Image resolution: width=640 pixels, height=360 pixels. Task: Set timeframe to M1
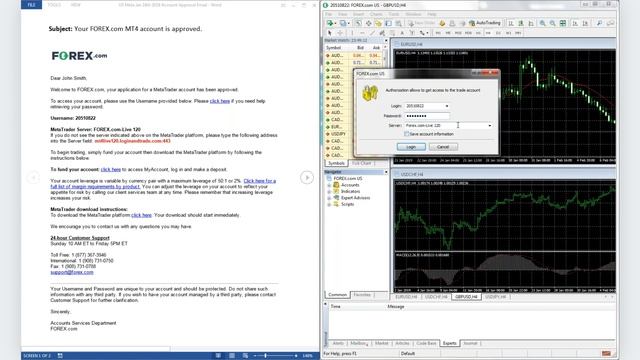(438, 33)
